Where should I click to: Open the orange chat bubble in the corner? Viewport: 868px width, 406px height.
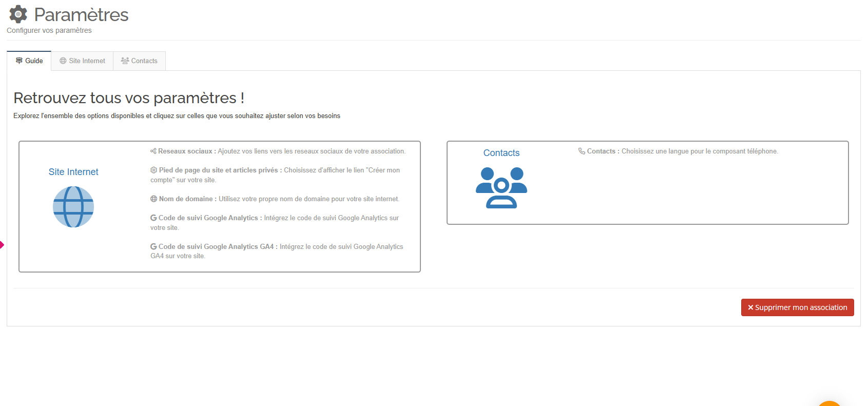pyautogui.click(x=829, y=403)
